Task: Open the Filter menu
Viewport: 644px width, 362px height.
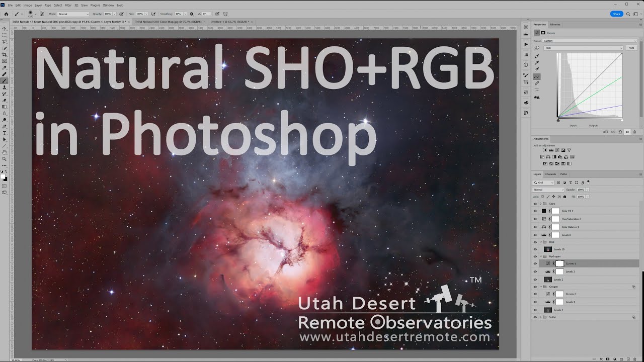Action: (67, 5)
